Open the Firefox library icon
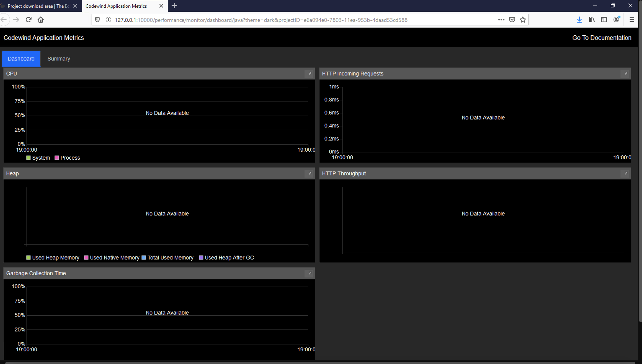642x364 pixels. 592,20
